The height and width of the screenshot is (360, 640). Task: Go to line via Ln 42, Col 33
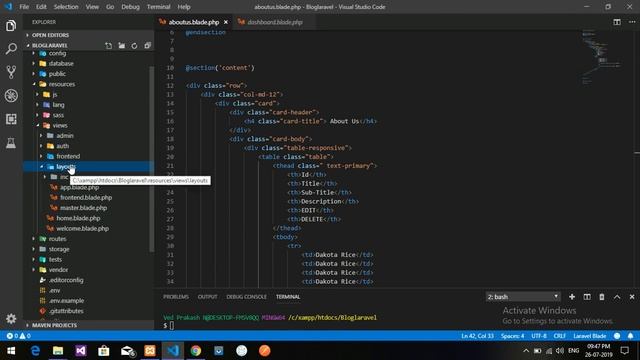[x=477, y=336]
